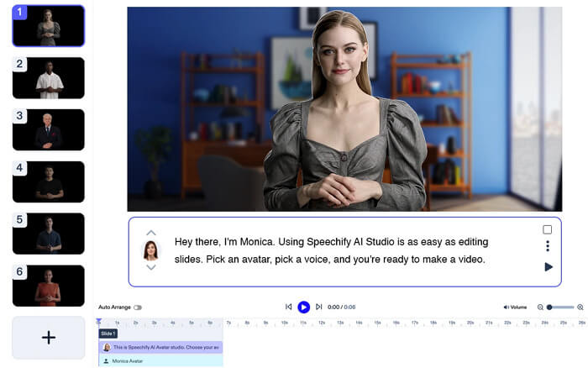
Task: Zoom in the timeline
Action: (580, 308)
